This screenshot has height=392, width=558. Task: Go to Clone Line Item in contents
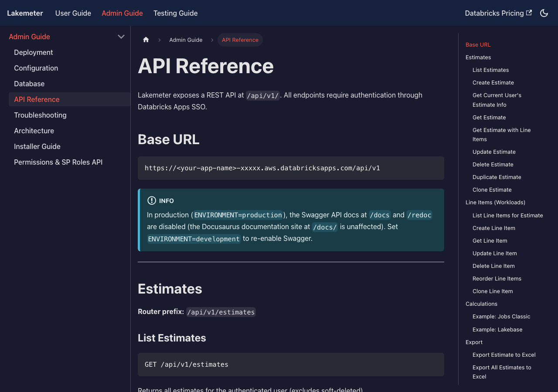[493, 291]
